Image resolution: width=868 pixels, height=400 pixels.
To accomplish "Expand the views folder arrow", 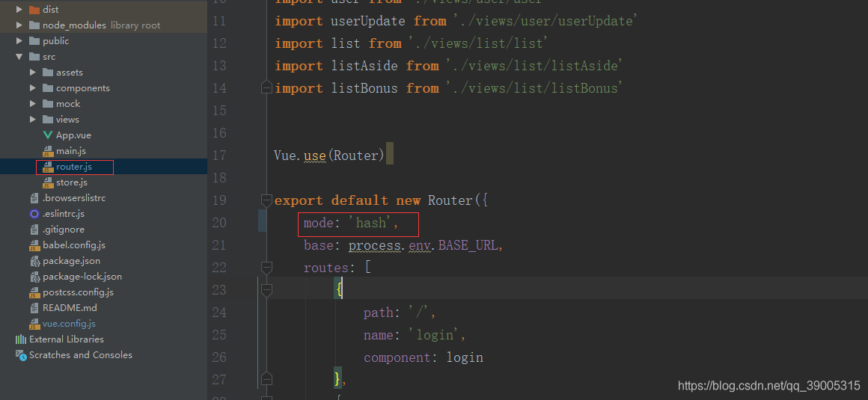I will [x=33, y=120].
